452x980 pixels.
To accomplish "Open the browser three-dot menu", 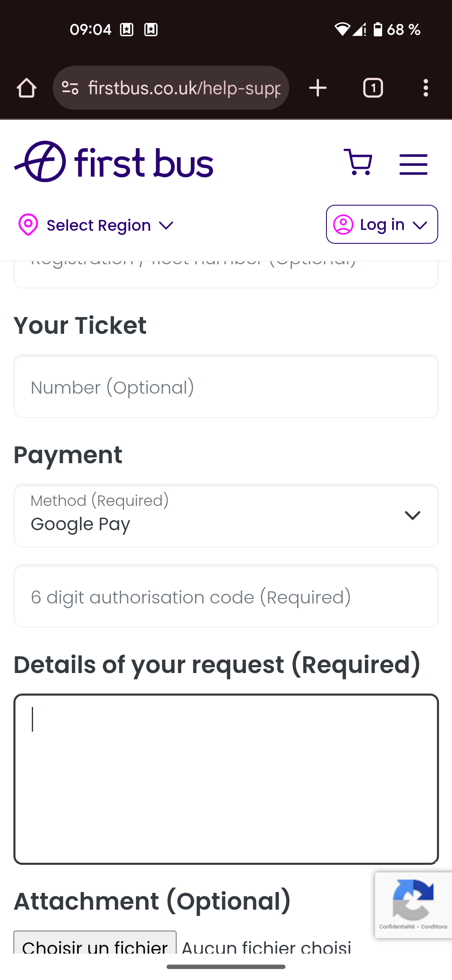I will tap(426, 88).
